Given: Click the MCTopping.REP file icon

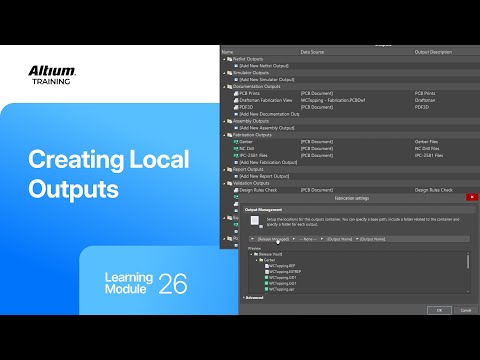Looking at the screenshot, I should 267,266.
